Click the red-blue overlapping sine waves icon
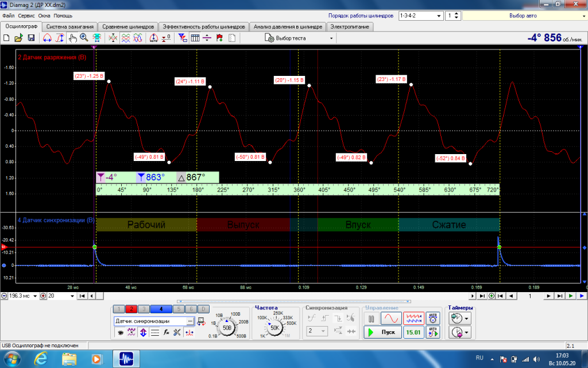 pyautogui.click(x=138, y=38)
